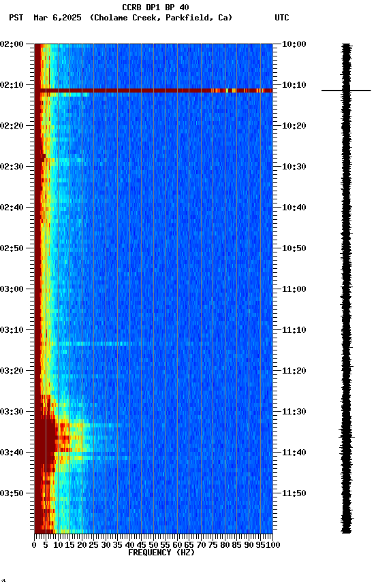Click the 10:30 UTC time label

[x=294, y=167]
